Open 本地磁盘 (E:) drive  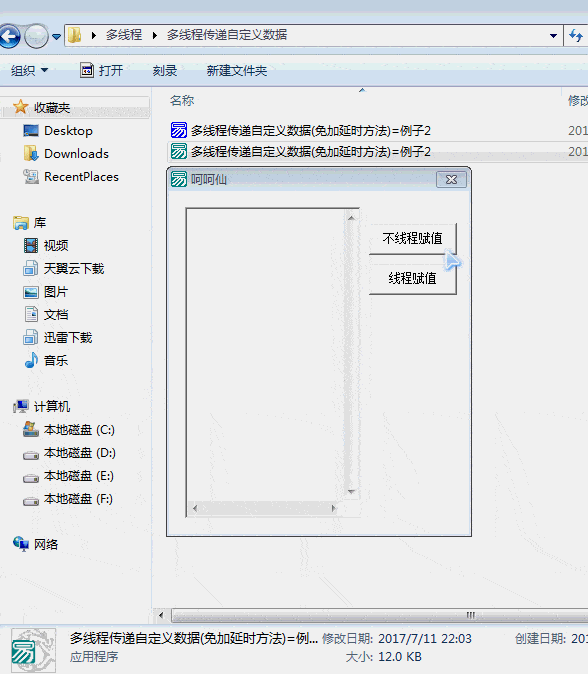(x=68, y=476)
